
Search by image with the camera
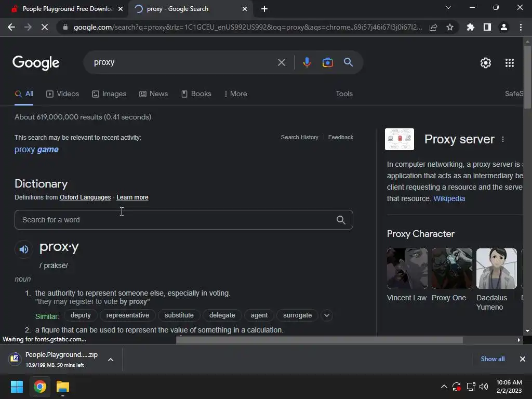coord(327,62)
